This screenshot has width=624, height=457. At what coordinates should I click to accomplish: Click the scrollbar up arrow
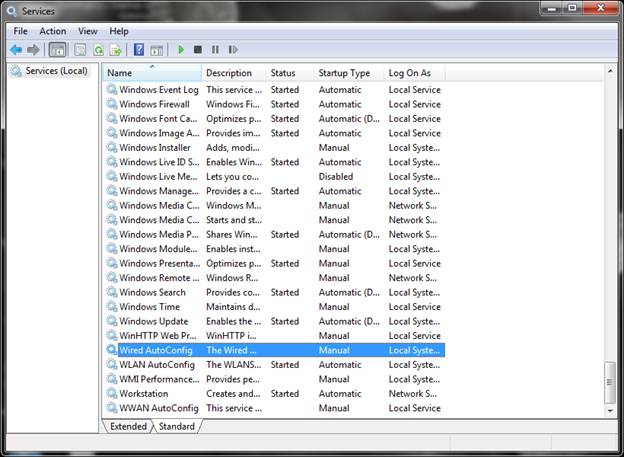pos(610,70)
